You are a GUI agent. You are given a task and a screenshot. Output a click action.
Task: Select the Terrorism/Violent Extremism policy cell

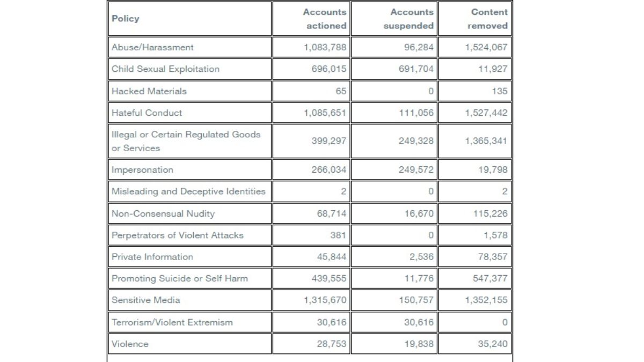pos(172,322)
